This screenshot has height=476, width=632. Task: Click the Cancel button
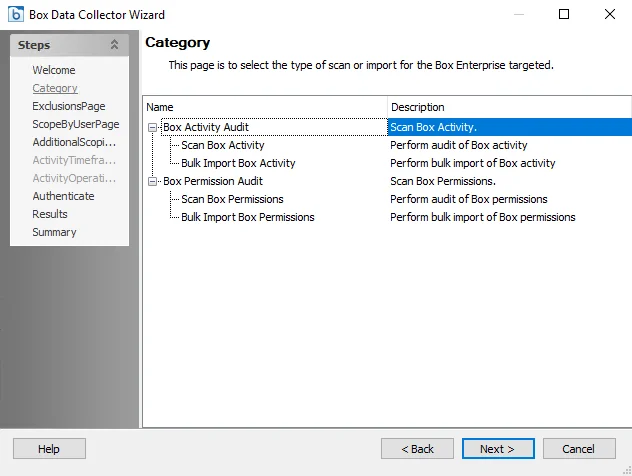point(579,449)
